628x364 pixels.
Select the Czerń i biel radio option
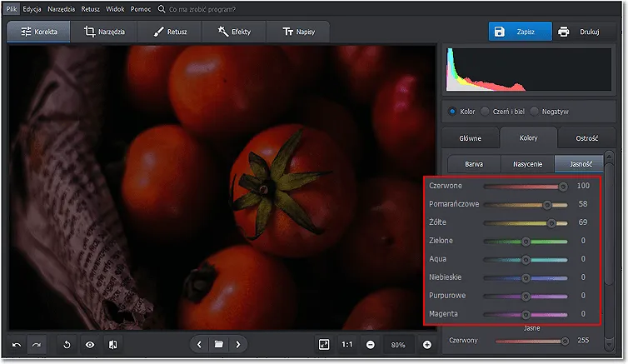point(485,111)
